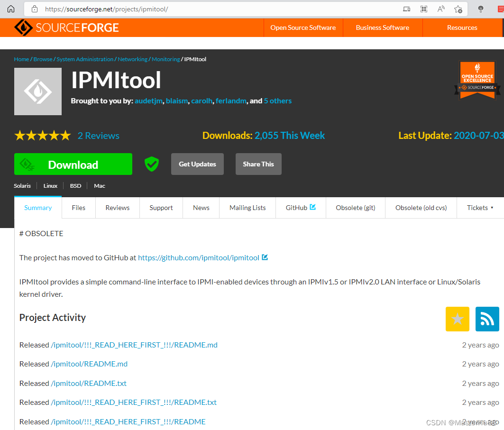The image size is (504, 430).
Task: Open ferlandm profile link
Action: [x=231, y=101]
